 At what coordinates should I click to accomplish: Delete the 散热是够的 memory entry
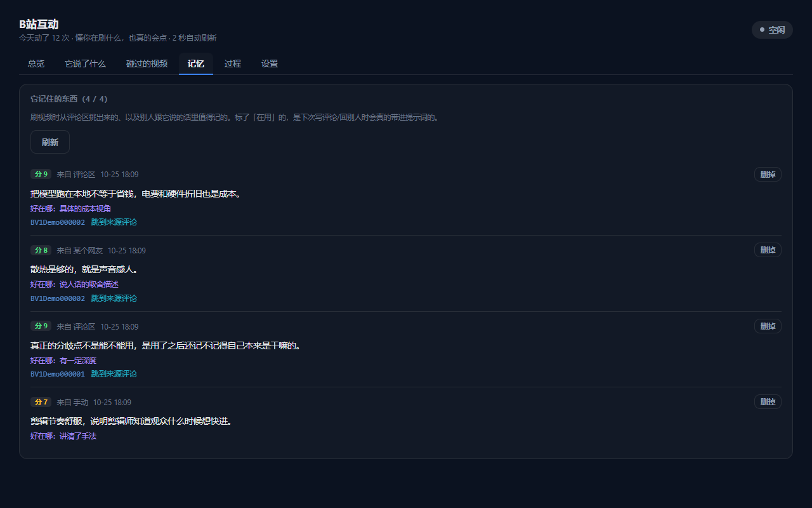click(x=768, y=250)
